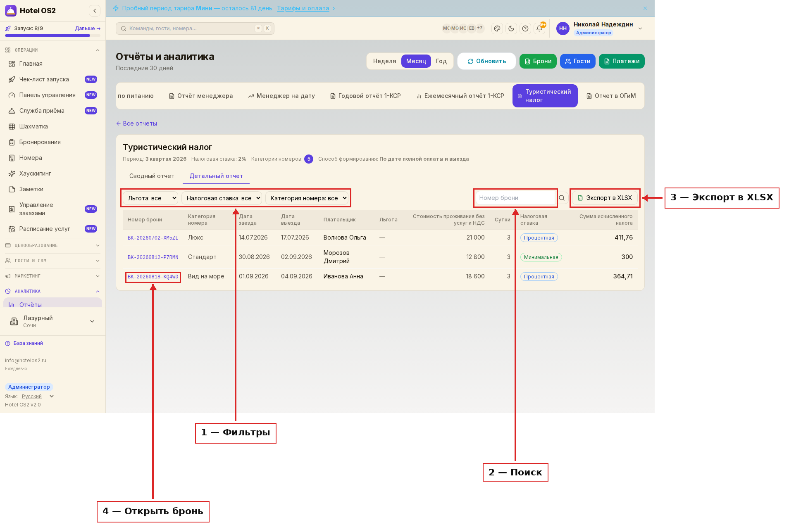Click the search magnifier next to Номер брони
The height and width of the screenshot is (532, 789).
[x=562, y=198]
